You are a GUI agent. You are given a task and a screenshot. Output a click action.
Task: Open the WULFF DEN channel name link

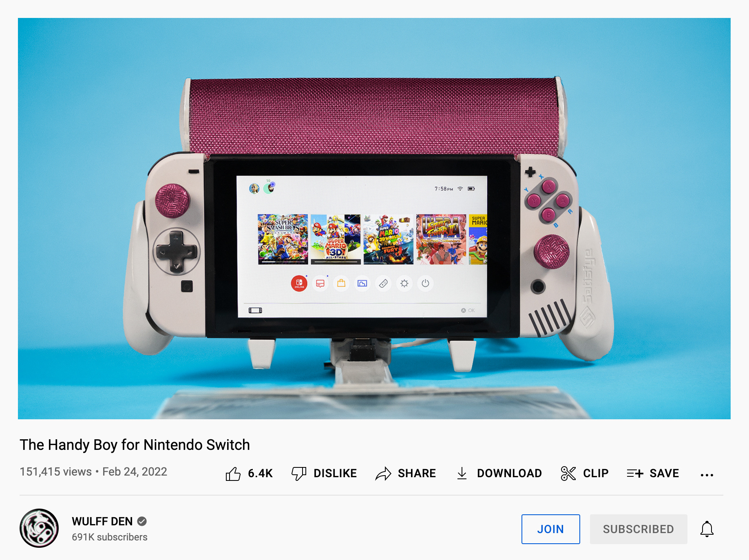102,521
